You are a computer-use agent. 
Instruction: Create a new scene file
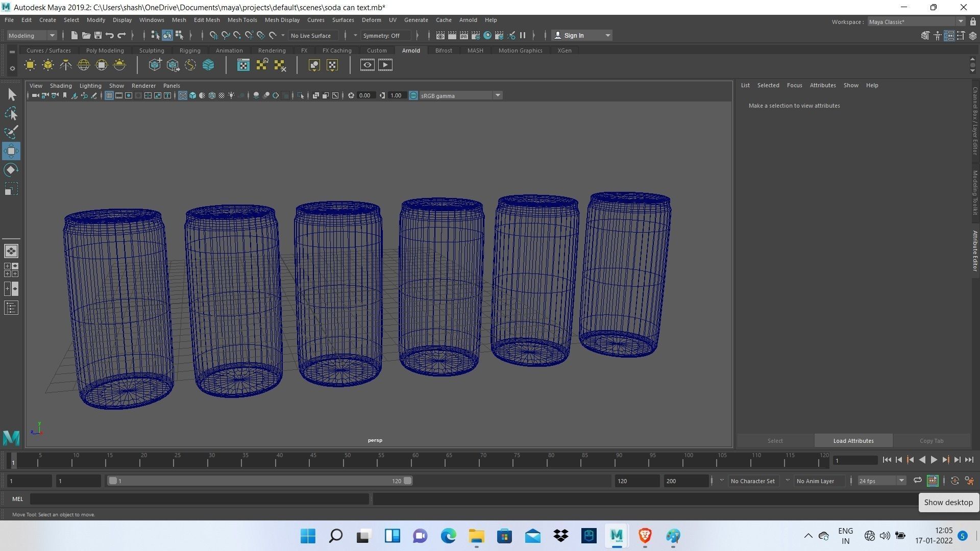tap(74, 35)
